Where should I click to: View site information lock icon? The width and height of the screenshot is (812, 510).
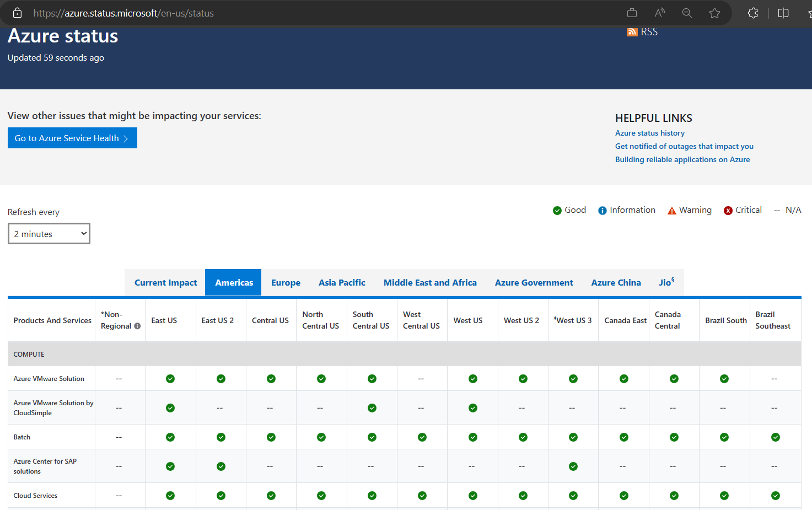(x=18, y=13)
